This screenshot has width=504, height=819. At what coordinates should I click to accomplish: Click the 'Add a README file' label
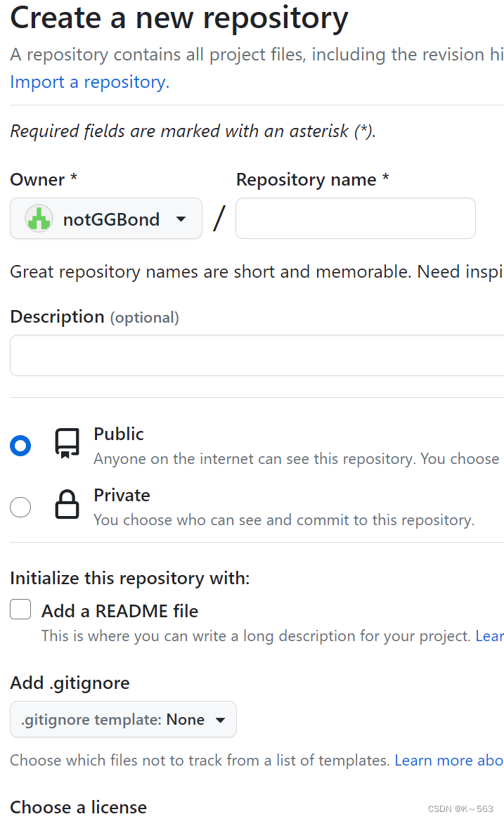(120, 611)
